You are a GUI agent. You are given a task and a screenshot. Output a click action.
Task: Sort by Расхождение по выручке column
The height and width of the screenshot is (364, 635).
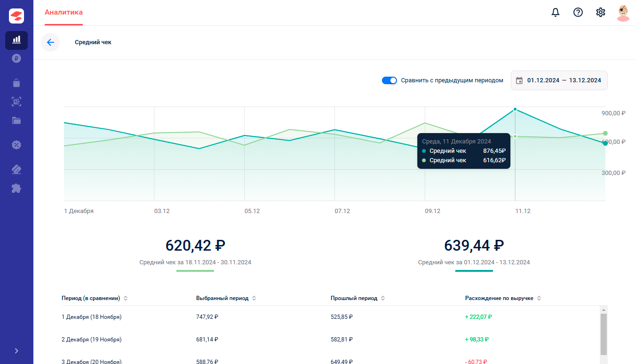pos(539,298)
